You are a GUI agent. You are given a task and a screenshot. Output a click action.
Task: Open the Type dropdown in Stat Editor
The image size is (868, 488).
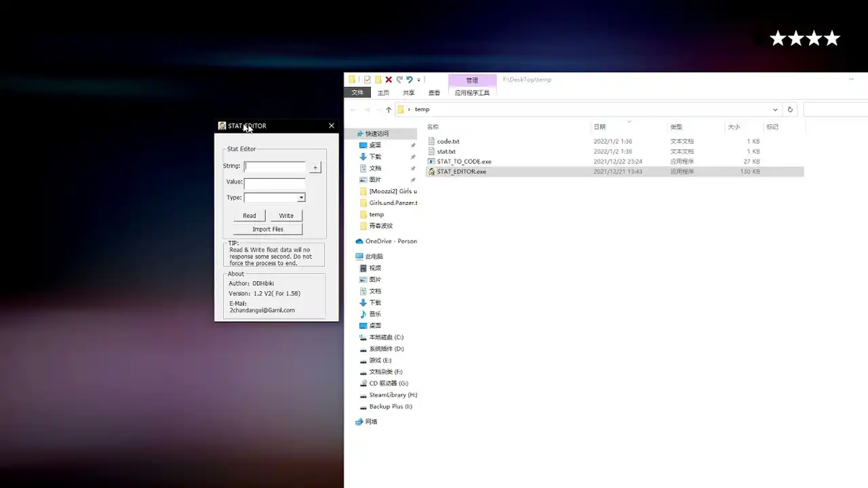pos(301,197)
